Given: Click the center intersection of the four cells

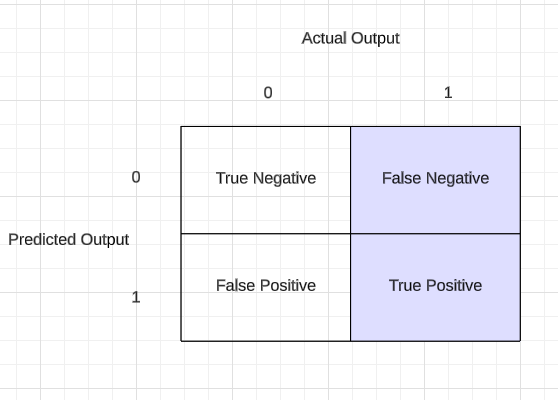Looking at the screenshot, I should click(351, 234).
